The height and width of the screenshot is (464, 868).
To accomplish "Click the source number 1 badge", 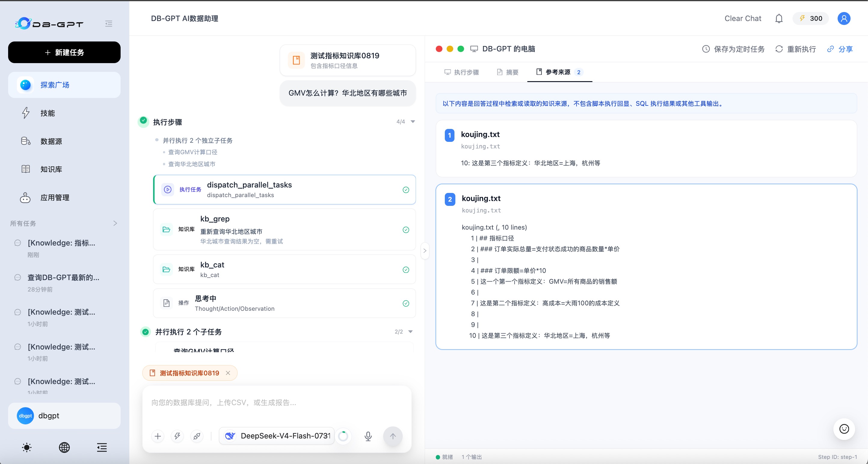I will point(450,135).
